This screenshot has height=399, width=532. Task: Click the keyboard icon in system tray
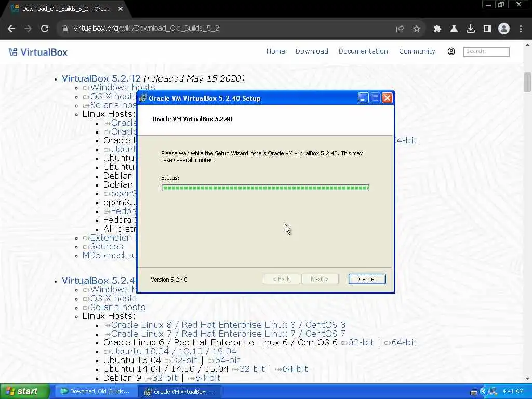[474, 392]
